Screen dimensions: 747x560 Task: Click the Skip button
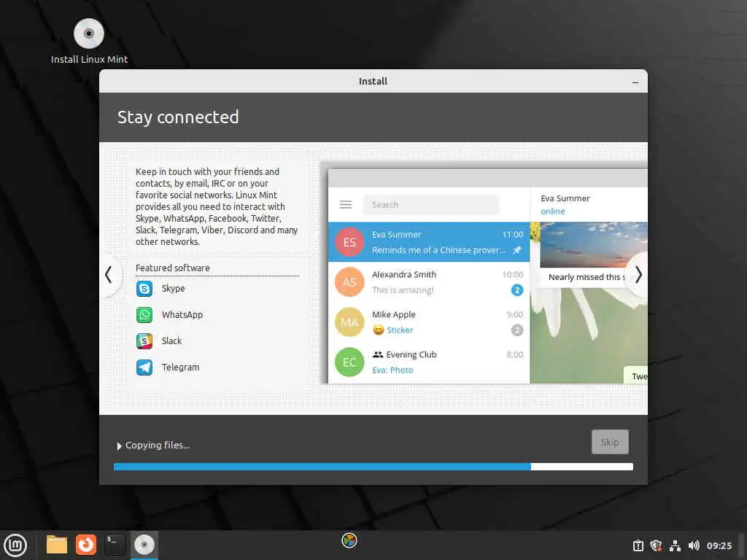pos(610,442)
